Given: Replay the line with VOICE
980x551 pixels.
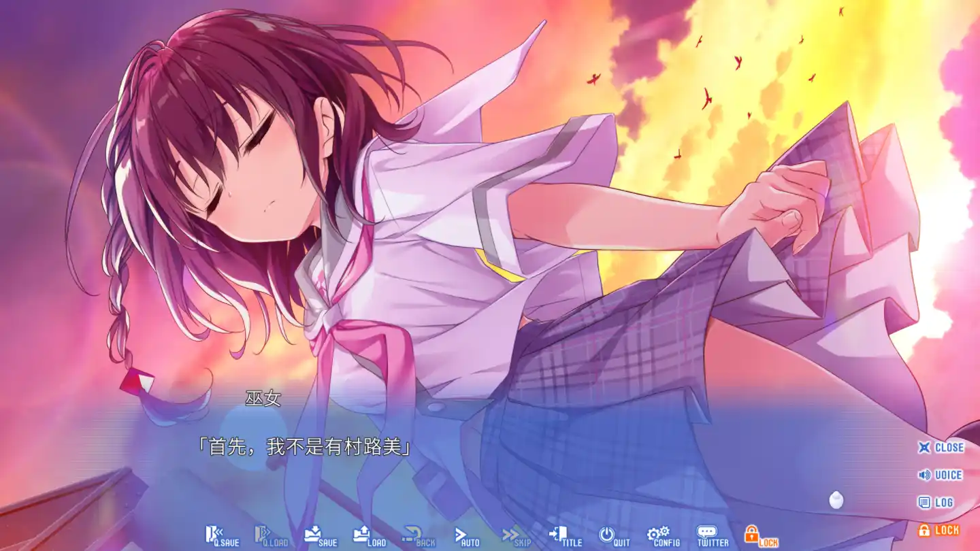Looking at the screenshot, I should pyautogui.click(x=941, y=475).
